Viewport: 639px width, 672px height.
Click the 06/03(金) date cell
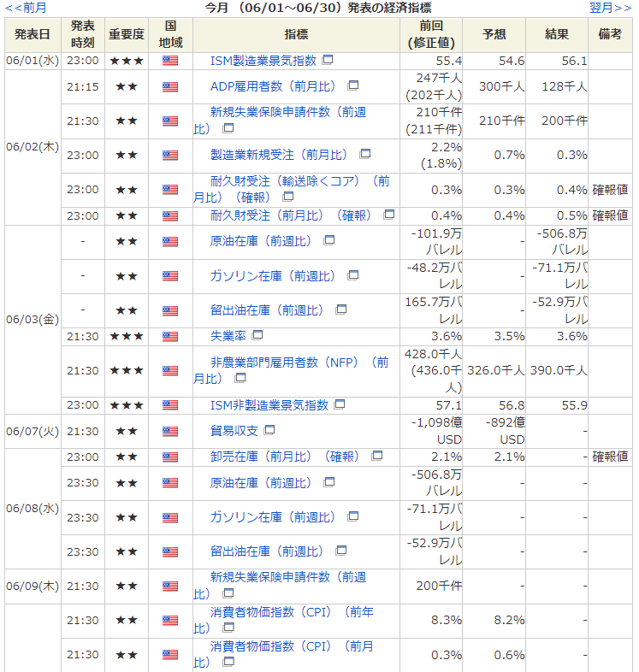click(33, 320)
